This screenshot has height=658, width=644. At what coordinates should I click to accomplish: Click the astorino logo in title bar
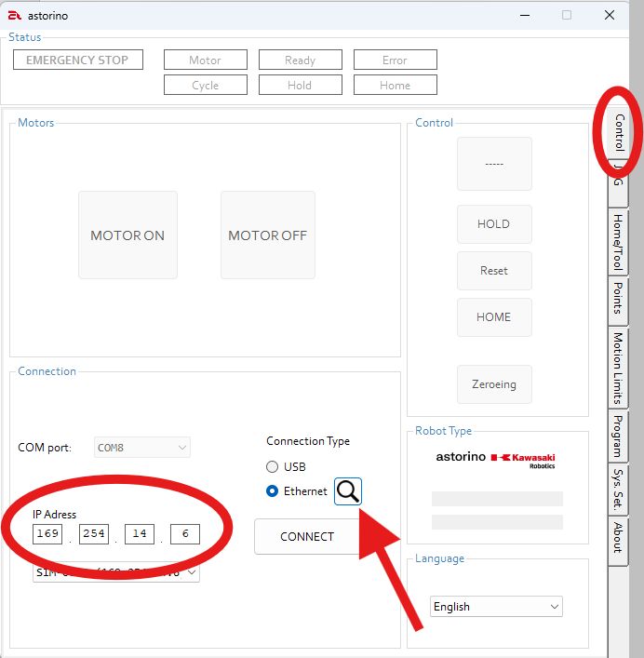point(15,15)
